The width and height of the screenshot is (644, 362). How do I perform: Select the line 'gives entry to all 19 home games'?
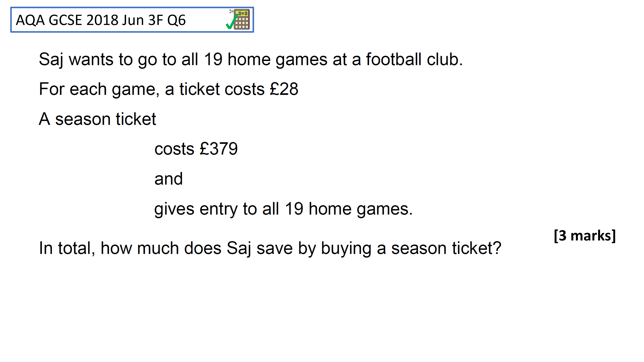(x=283, y=209)
